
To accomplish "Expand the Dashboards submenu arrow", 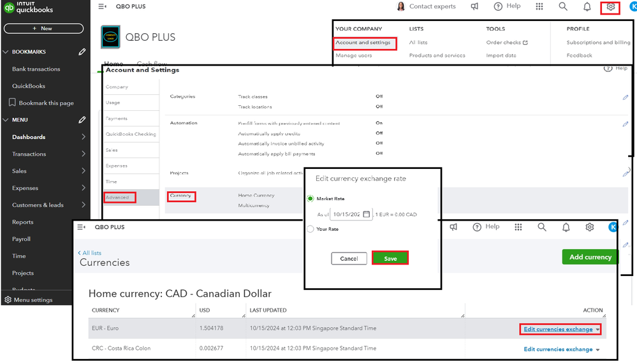I will point(84,137).
